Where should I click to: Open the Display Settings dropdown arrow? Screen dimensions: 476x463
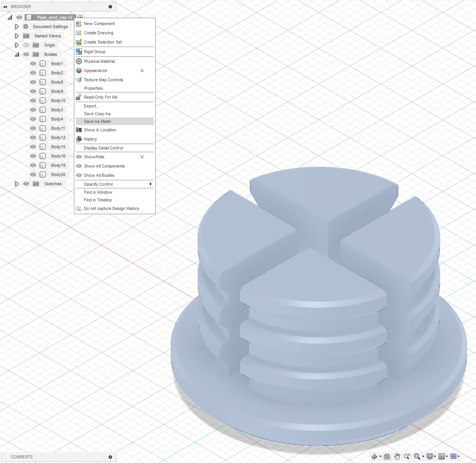pyautogui.click(x=435, y=456)
